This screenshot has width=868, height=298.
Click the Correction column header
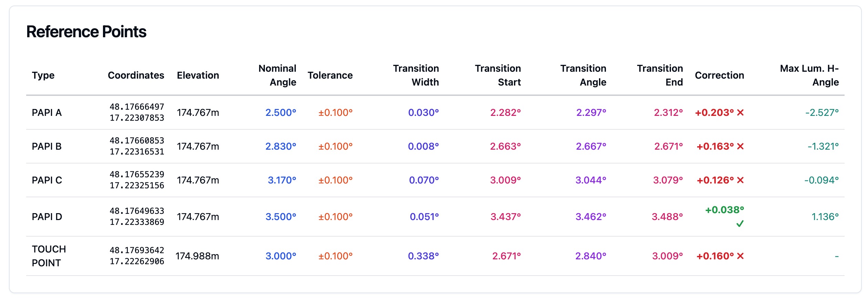click(x=719, y=76)
